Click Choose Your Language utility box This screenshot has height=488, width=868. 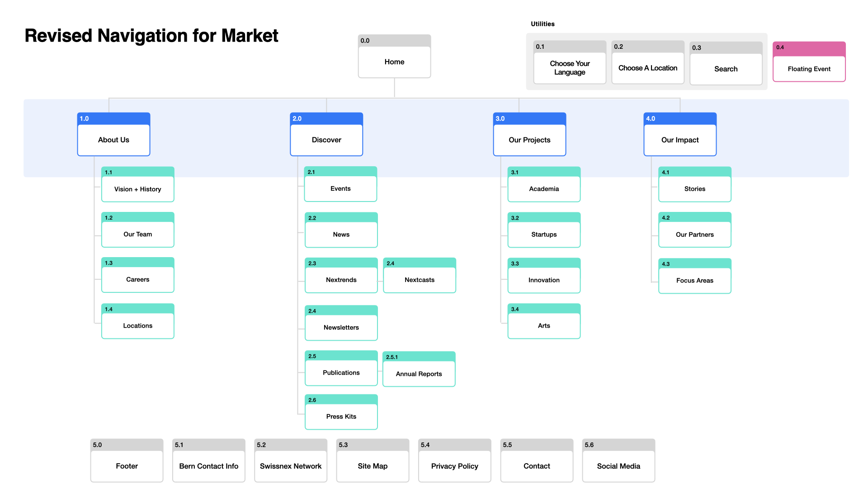(570, 62)
